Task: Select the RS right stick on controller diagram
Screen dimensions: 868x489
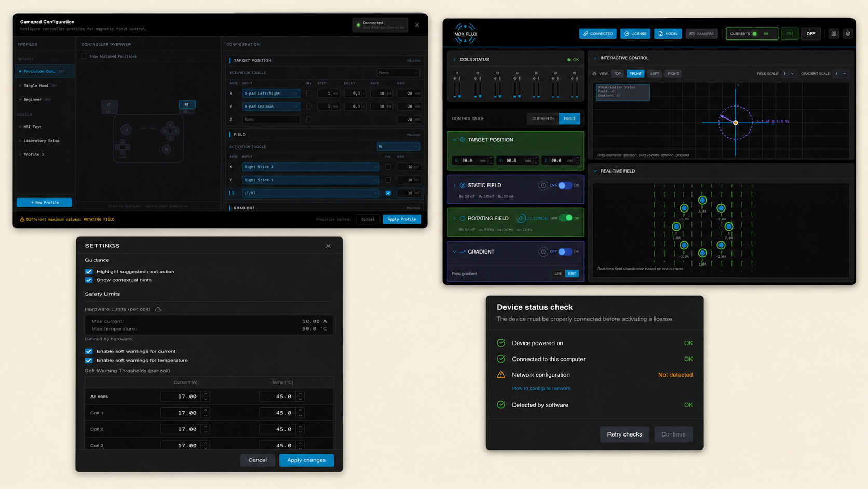Action: (167, 149)
